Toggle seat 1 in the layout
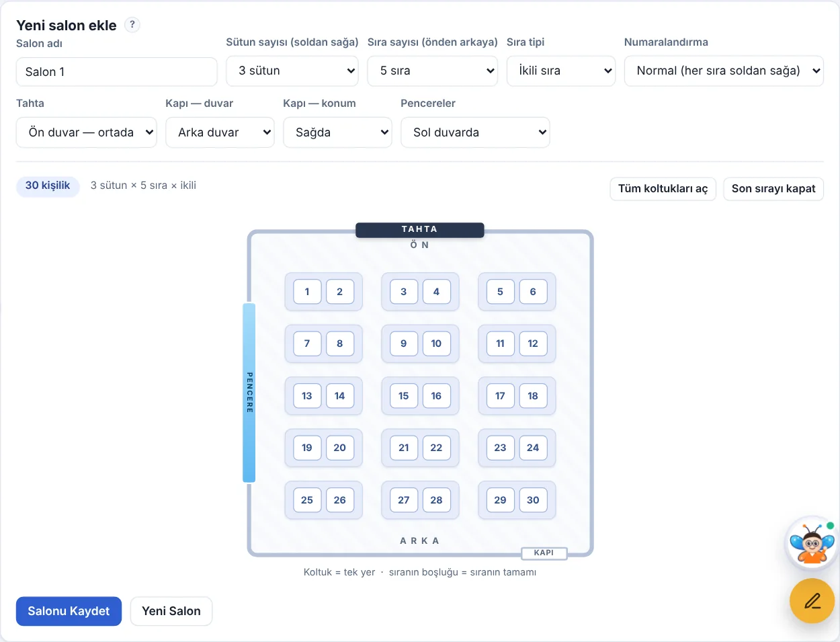 (307, 292)
